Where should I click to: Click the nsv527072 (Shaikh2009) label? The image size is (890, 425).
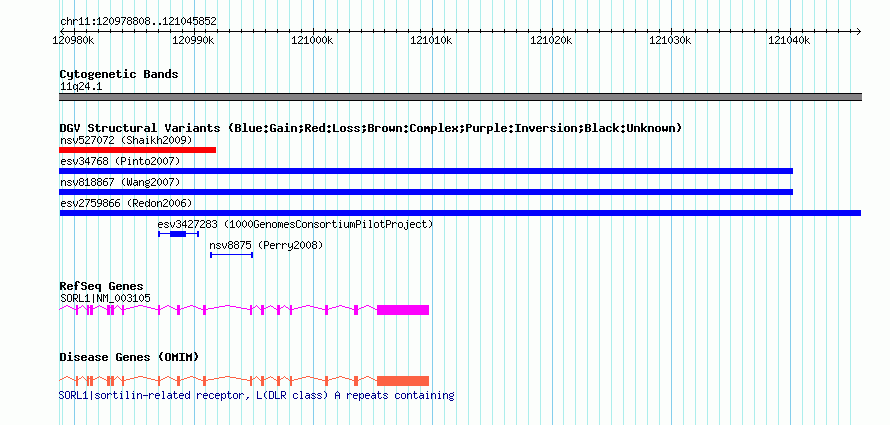126,140
